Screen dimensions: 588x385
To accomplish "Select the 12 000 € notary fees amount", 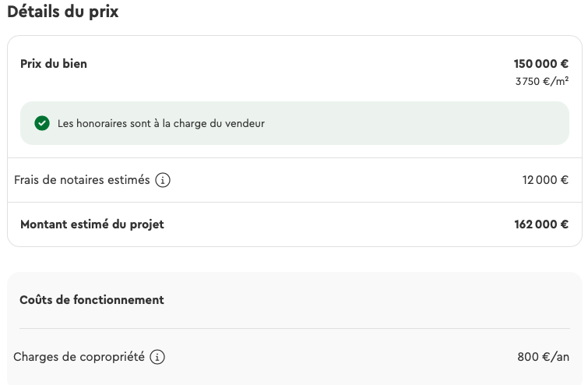I will coord(545,180).
